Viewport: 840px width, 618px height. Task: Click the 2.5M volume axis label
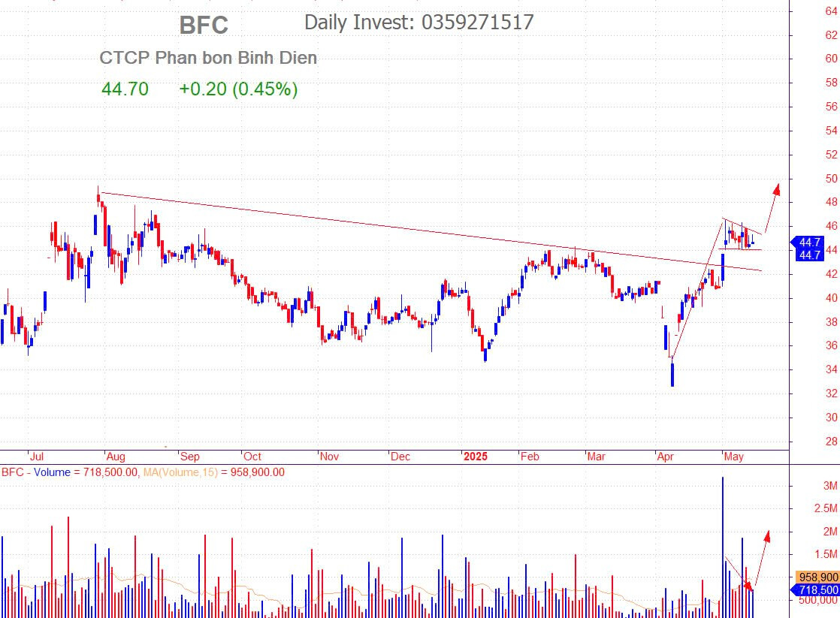(x=826, y=508)
